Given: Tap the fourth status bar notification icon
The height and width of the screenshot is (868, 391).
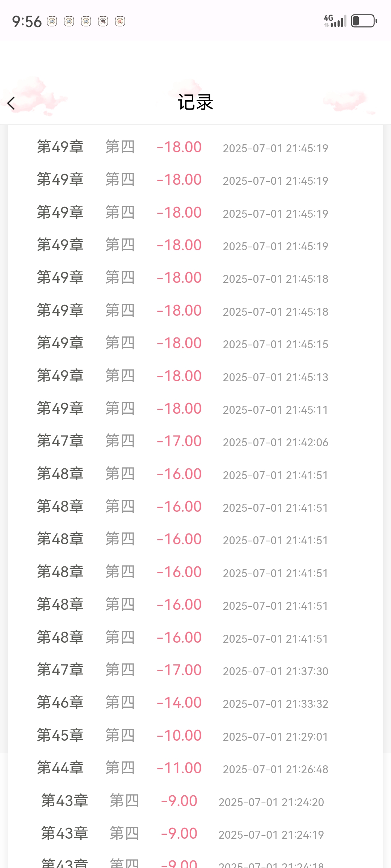Looking at the screenshot, I should pos(103,21).
